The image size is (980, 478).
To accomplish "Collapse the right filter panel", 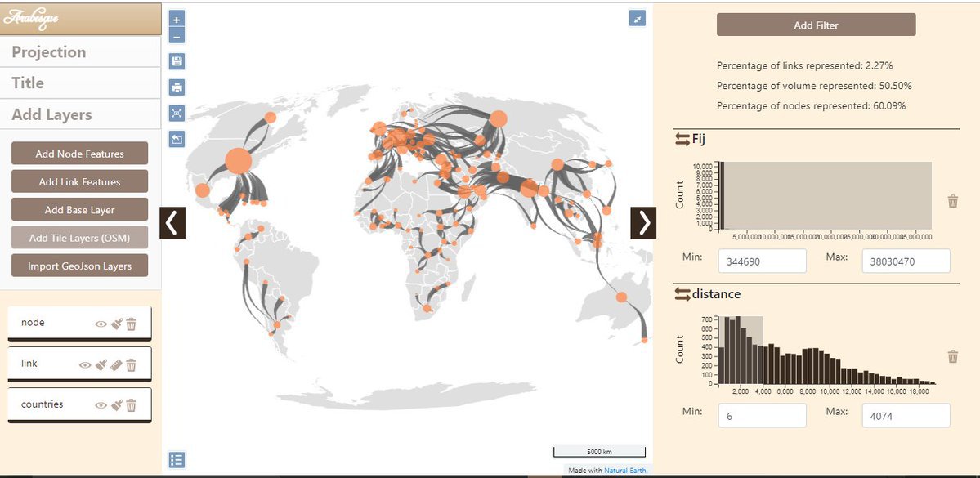I will point(643,222).
